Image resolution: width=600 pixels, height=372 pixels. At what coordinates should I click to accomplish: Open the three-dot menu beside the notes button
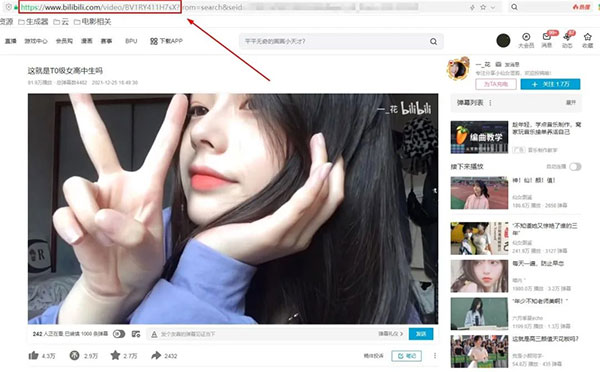435,356
